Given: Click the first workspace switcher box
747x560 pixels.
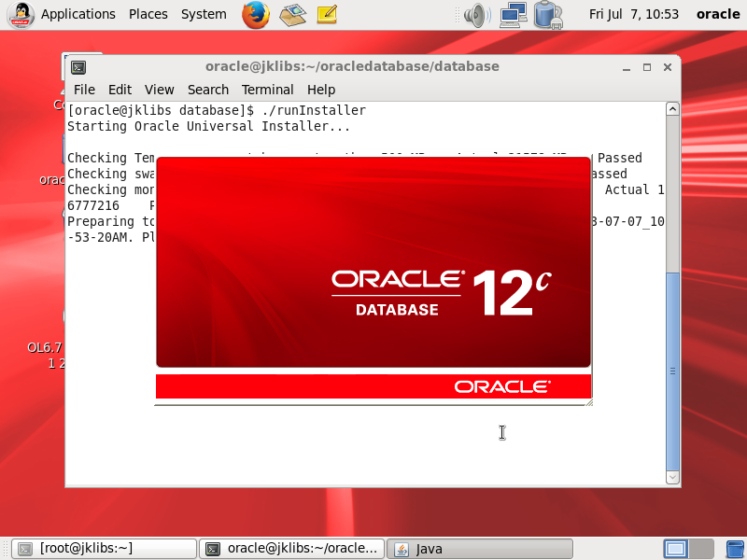Looking at the screenshot, I should (x=675, y=549).
